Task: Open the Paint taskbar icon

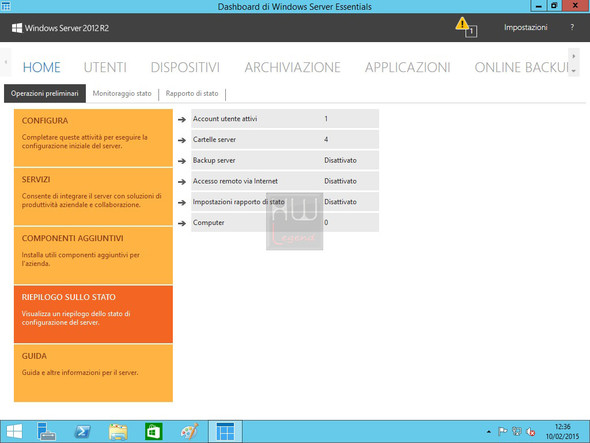Action: (189, 431)
